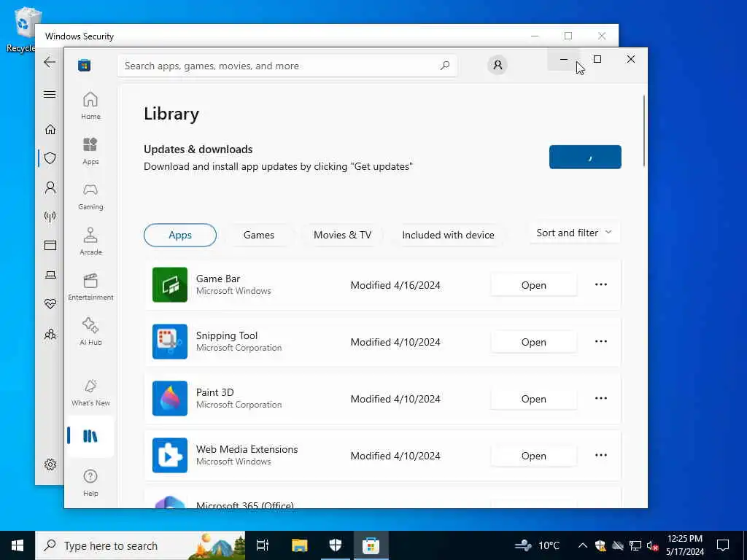Image resolution: width=747 pixels, height=560 pixels.
Task: Click the blue Get updates button
Action: click(585, 157)
